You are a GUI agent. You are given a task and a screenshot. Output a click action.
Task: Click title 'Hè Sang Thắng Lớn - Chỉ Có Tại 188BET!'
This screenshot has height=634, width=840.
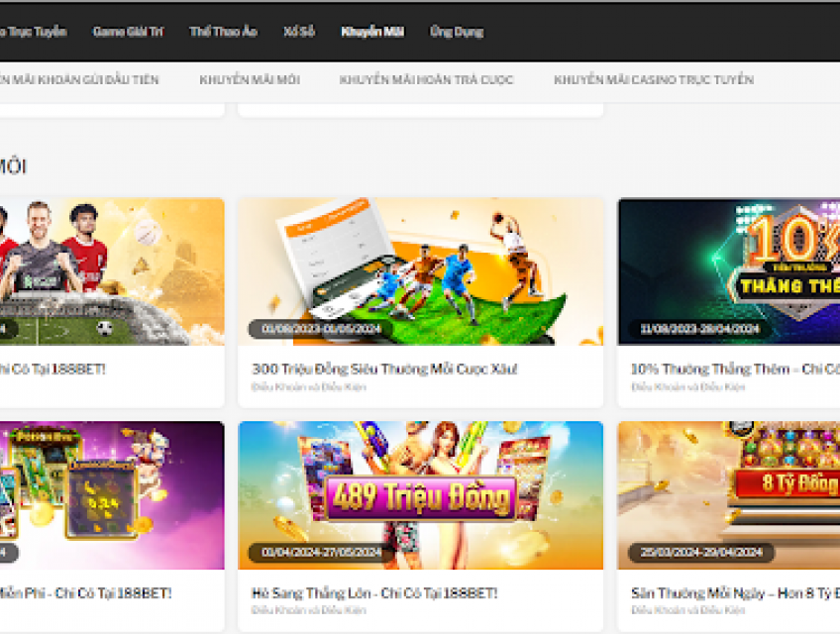(374, 592)
